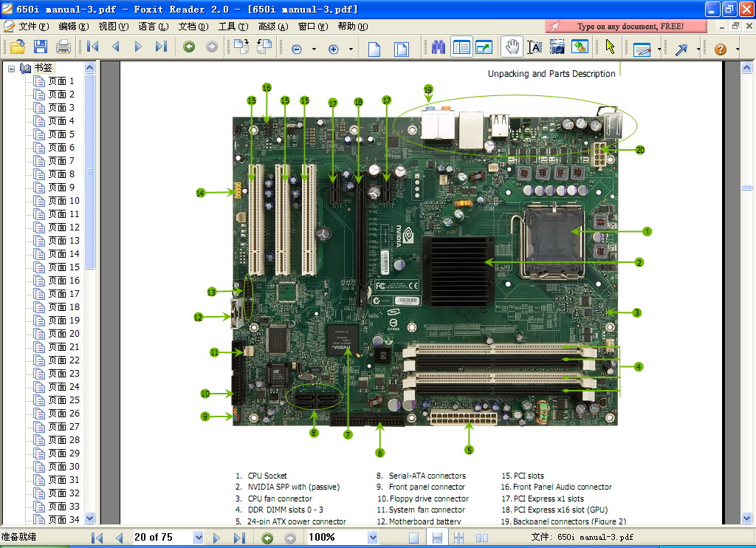Save the document with the floppy disk icon
Image resolution: width=756 pixels, height=548 pixels.
[41, 47]
